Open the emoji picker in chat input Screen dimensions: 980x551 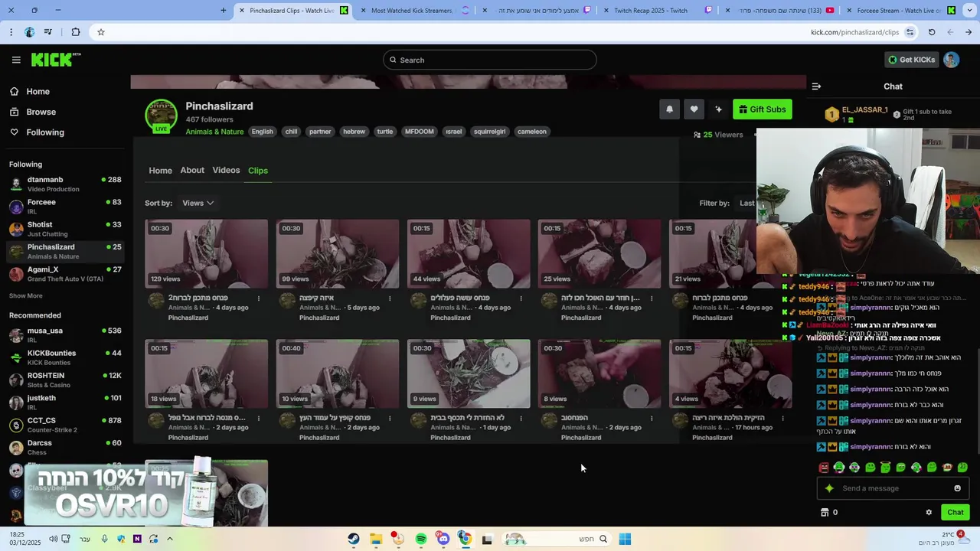click(957, 488)
